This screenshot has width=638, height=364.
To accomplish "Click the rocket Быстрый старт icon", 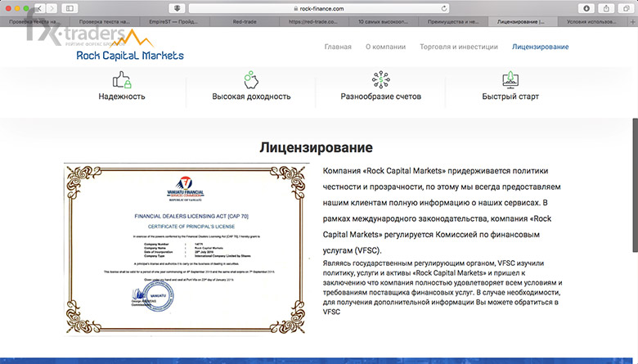I will pyautogui.click(x=510, y=79).
